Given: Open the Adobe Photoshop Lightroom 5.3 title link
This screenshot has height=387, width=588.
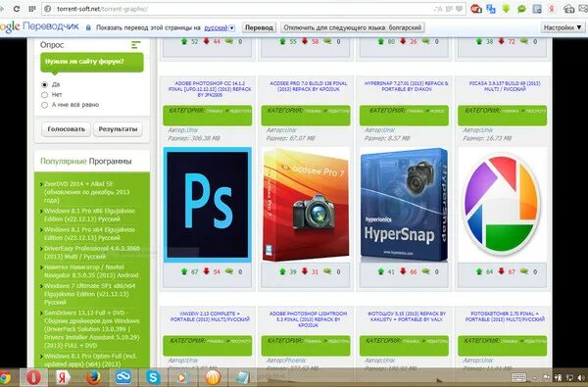Looking at the screenshot, I should click(x=309, y=319).
